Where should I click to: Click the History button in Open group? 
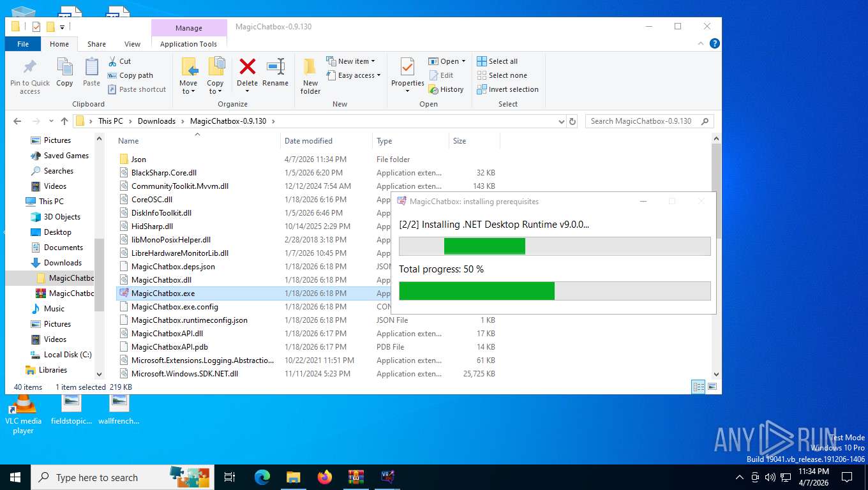pos(446,89)
